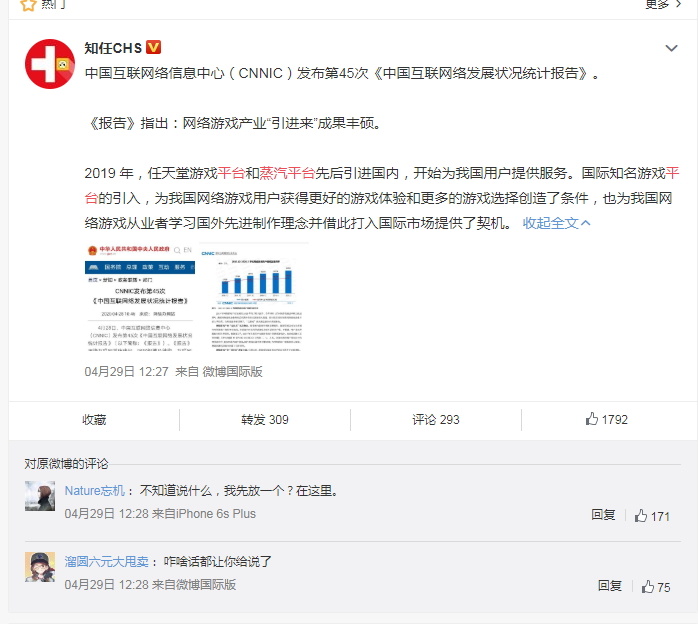Click the first red 平台 keyword link
Image resolution: width=698 pixels, height=624 pixels.
(231, 173)
